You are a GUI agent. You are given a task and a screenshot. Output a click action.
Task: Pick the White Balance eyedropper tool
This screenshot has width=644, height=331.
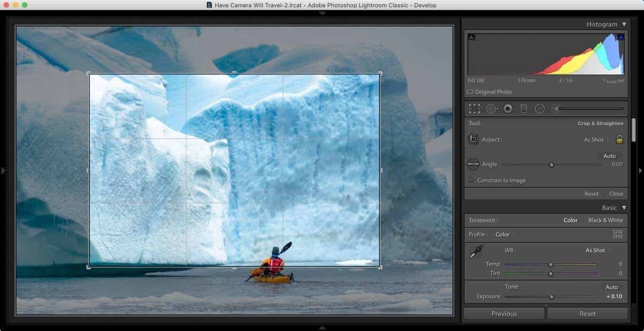coord(475,252)
